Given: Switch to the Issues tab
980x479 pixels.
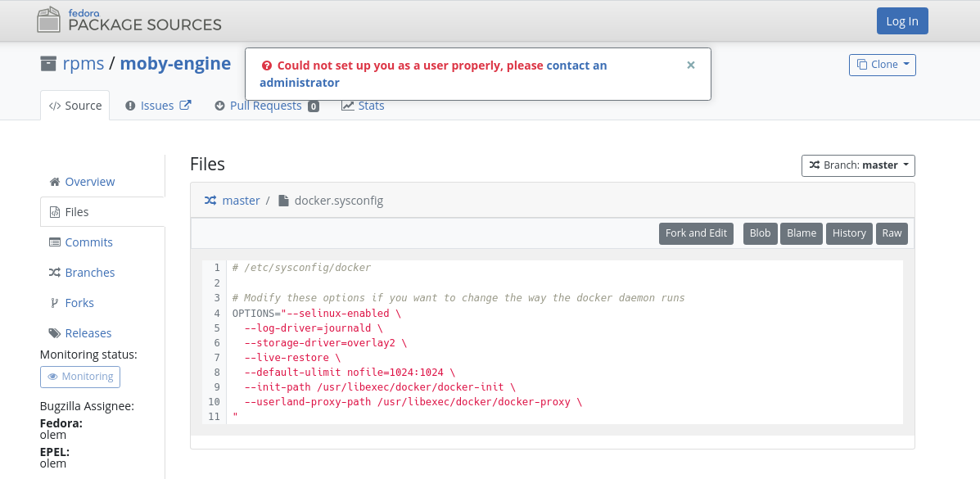Looking at the screenshot, I should pos(157,106).
